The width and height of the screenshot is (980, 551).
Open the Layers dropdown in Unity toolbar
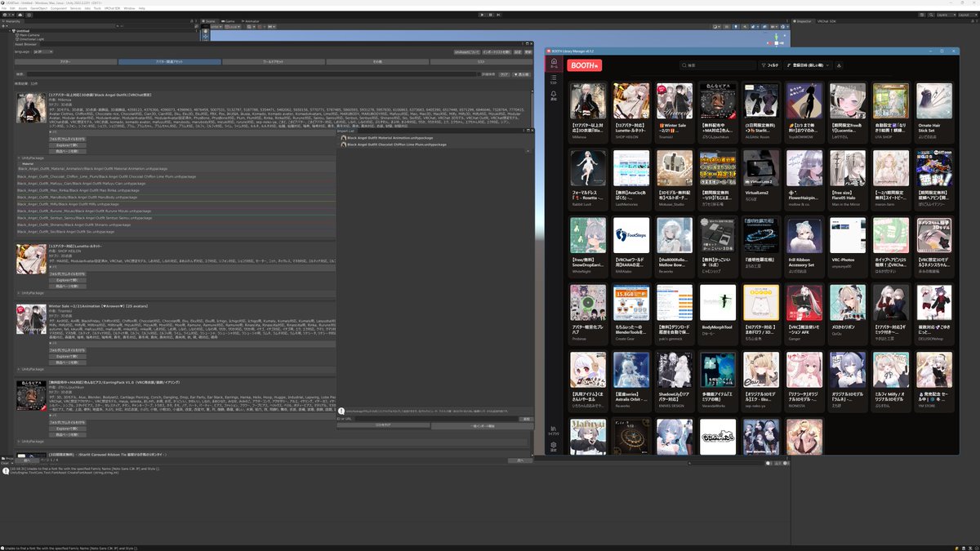click(x=945, y=14)
